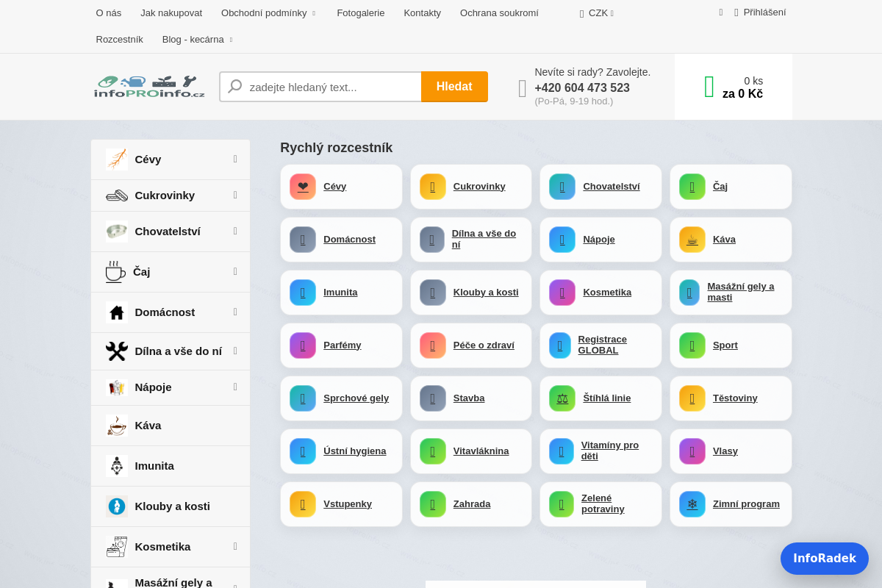Click the Cukrovinky sidebar candy icon
Image resolution: width=882 pixels, height=588 pixels.
click(117, 196)
